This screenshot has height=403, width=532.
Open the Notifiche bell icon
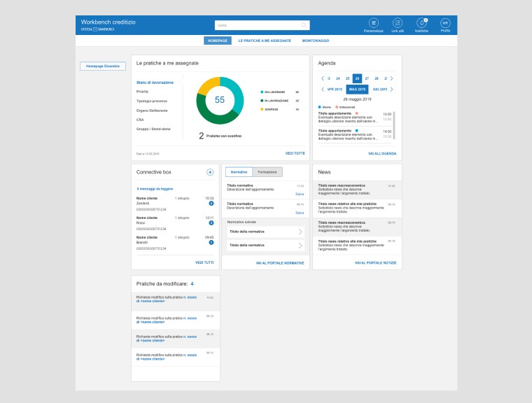pos(421,23)
